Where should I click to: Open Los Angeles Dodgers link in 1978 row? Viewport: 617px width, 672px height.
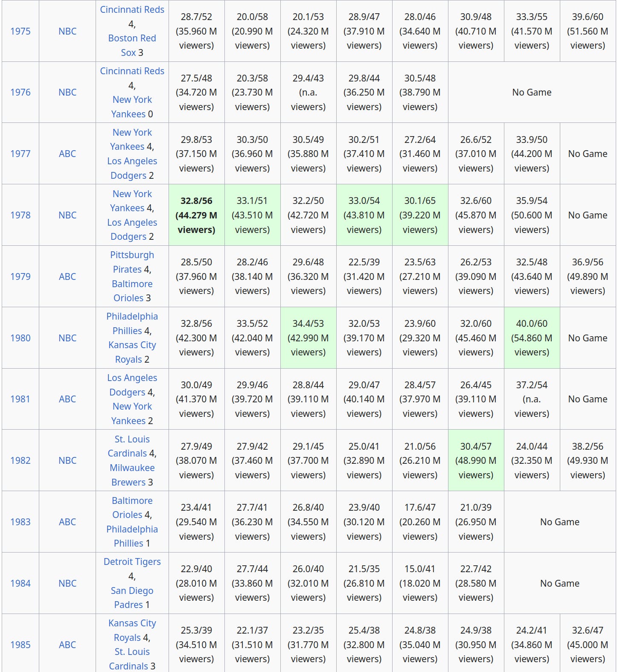tap(132, 230)
